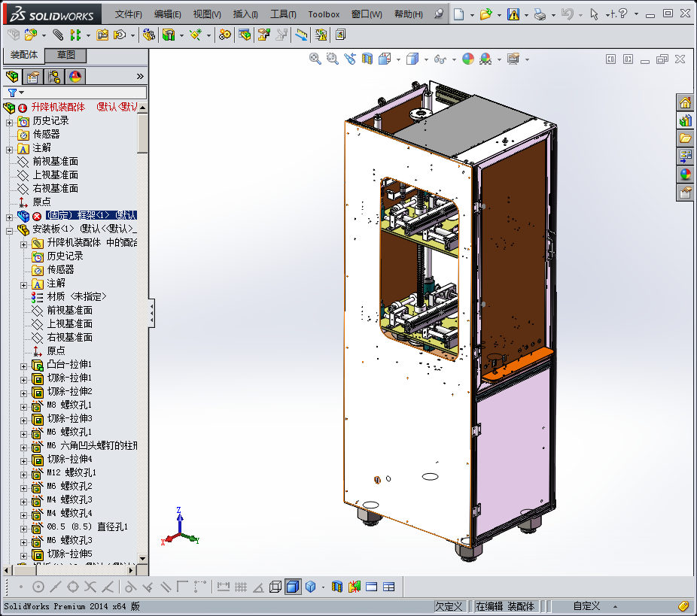Screen dimensions: 697x616
Task: Toggle the Shaded With Edges display button
Action: (x=293, y=587)
